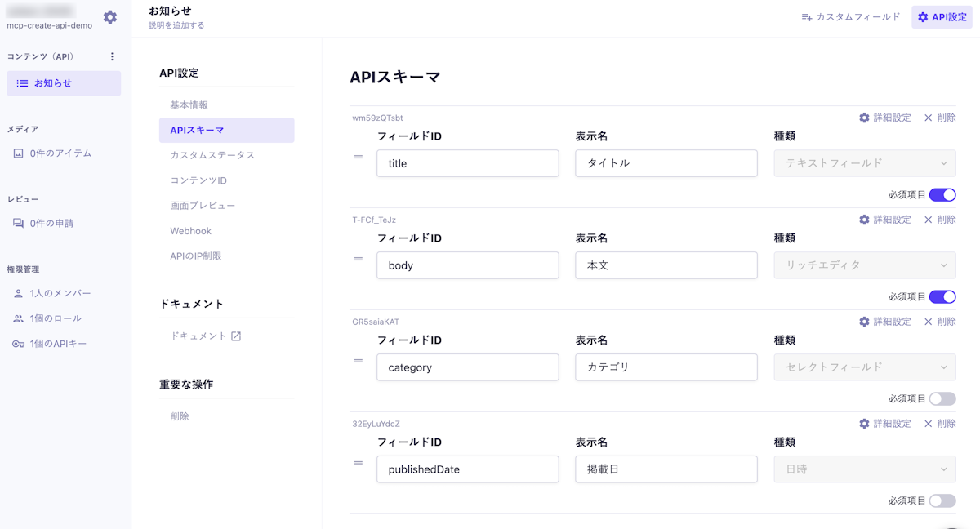Image resolution: width=980 pixels, height=529 pixels.
Task: Click the 表示名 input containing 掲載日
Action: (x=666, y=469)
